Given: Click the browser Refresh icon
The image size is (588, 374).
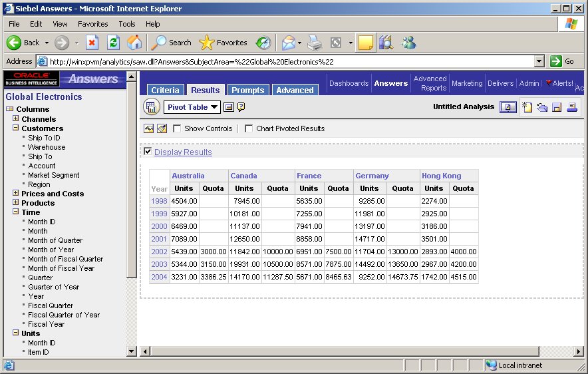Looking at the screenshot, I should (114, 43).
